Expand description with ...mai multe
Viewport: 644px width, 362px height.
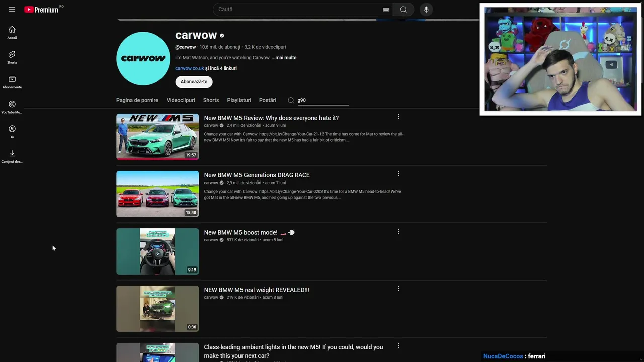[x=284, y=58]
